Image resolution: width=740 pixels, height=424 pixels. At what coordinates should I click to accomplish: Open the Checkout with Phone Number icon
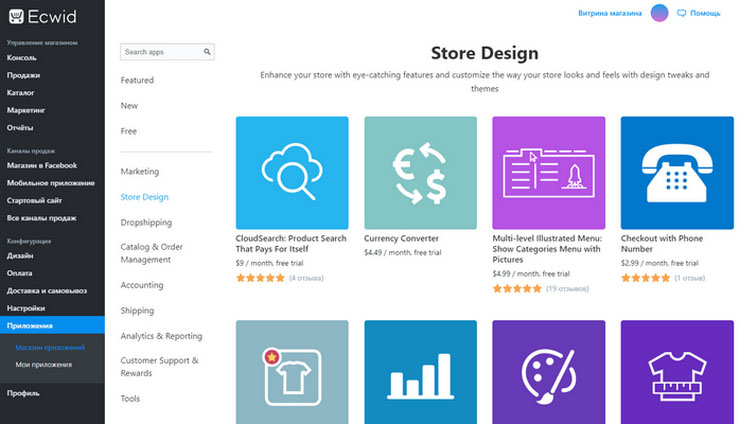click(x=677, y=173)
